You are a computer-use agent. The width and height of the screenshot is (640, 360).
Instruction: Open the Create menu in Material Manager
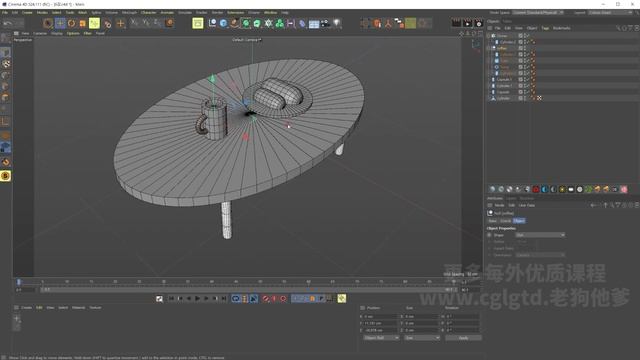click(26, 308)
